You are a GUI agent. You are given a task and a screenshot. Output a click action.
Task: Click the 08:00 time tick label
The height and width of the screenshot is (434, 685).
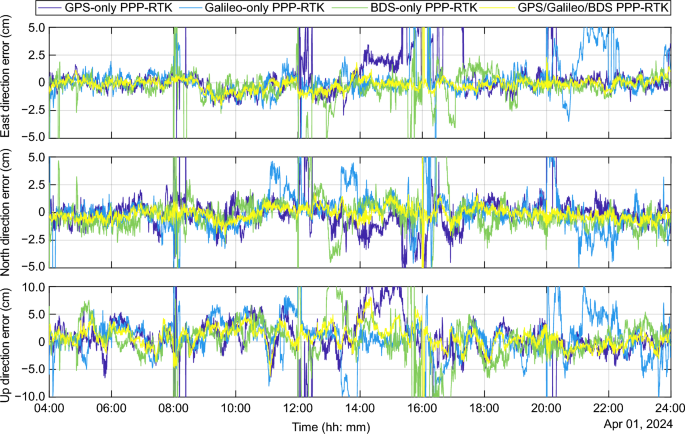click(174, 408)
